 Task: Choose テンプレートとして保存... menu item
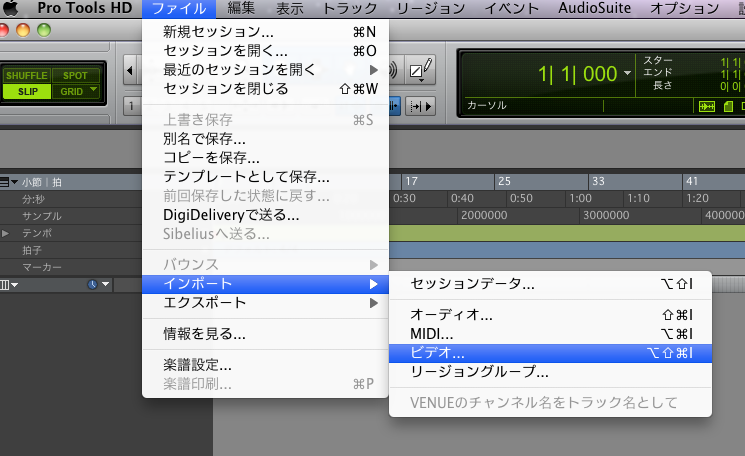266,177
